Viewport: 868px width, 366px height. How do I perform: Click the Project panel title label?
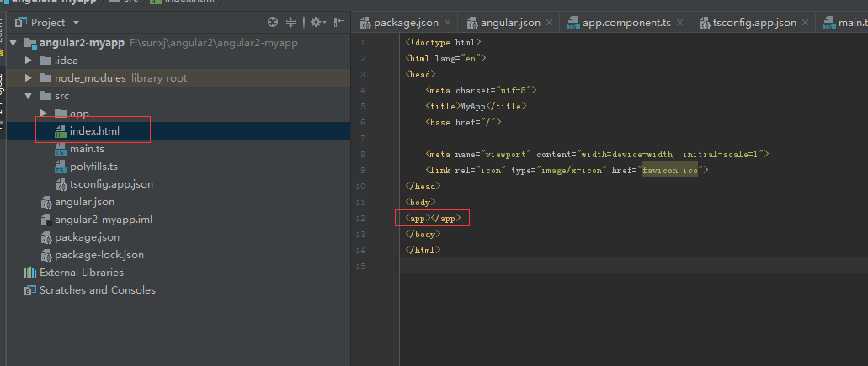tap(48, 23)
